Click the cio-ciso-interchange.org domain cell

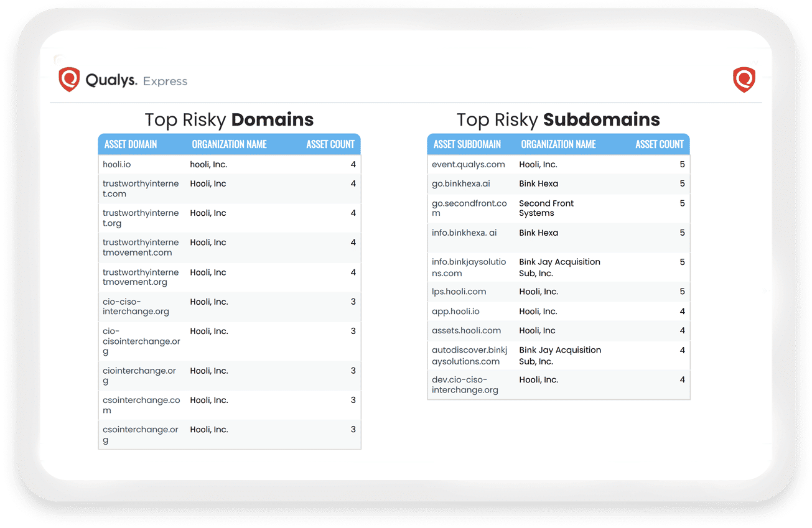click(x=136, y=307)
